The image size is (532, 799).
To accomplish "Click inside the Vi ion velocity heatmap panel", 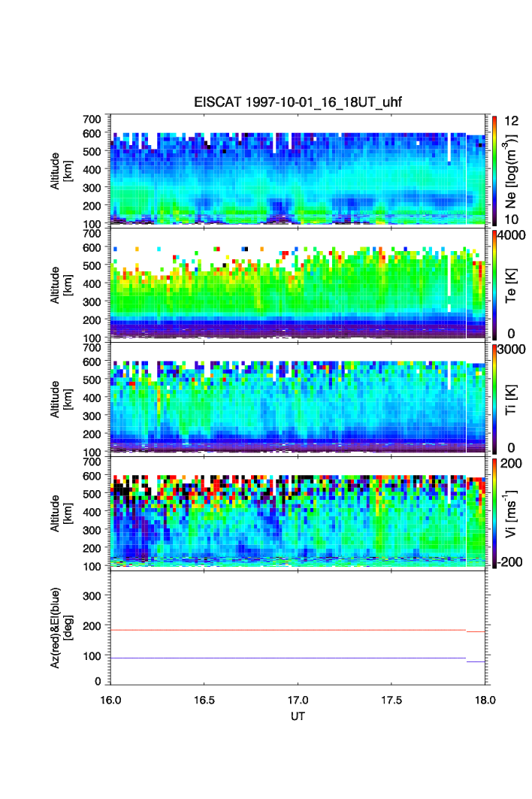I will tap(298, 512).
